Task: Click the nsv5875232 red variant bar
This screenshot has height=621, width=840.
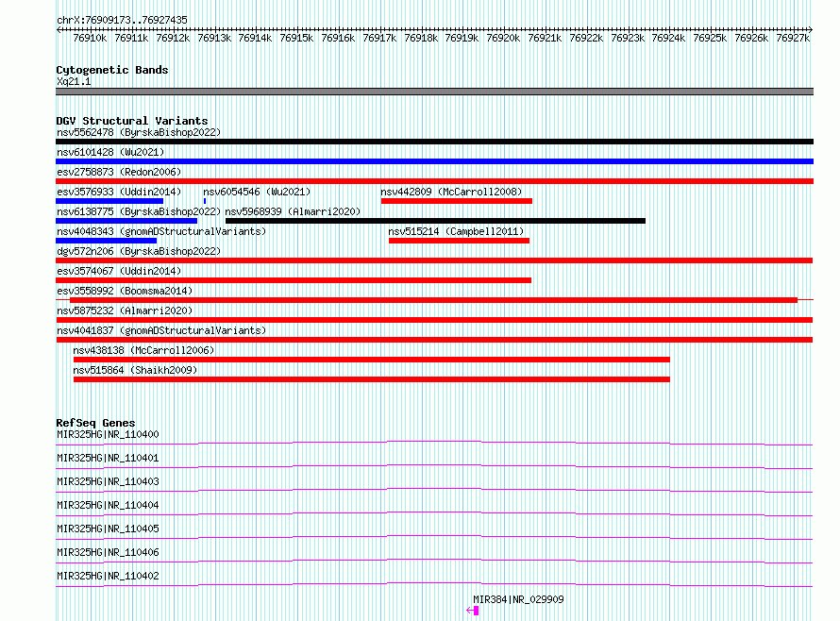Action: tap(434, 321)
